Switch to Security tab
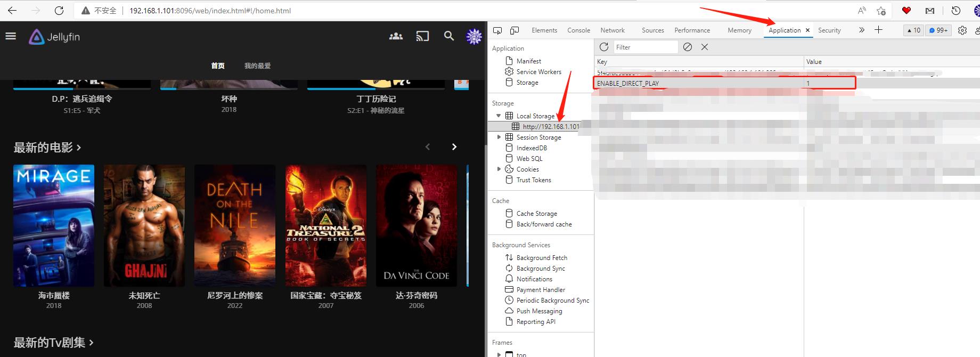 (x=829, y=30)
